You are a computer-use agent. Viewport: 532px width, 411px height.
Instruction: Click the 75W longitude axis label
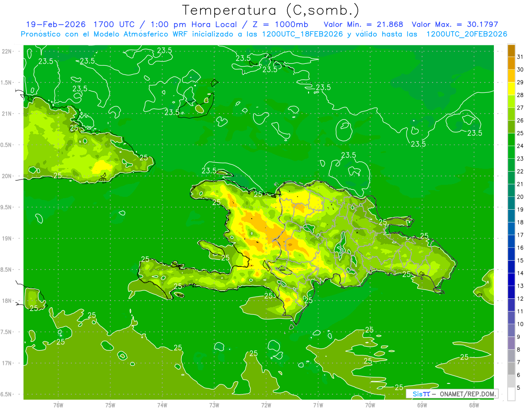point(110,405)
